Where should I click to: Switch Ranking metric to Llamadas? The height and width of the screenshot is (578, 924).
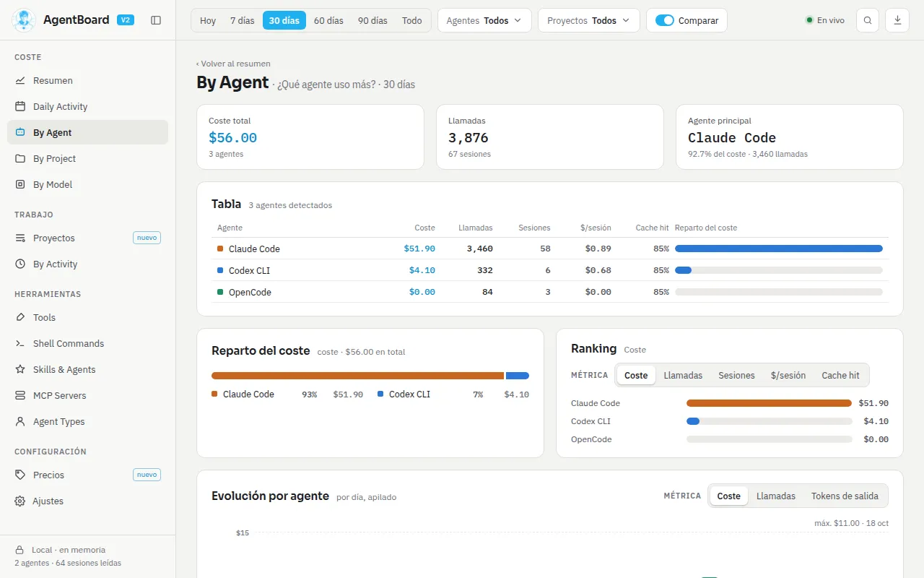coord(683,375)
